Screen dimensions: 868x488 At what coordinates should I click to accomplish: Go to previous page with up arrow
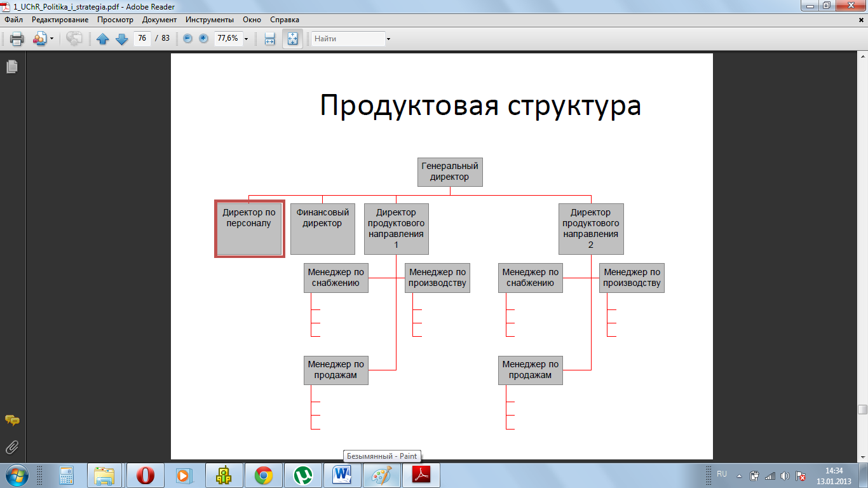(x=103, y=39)
